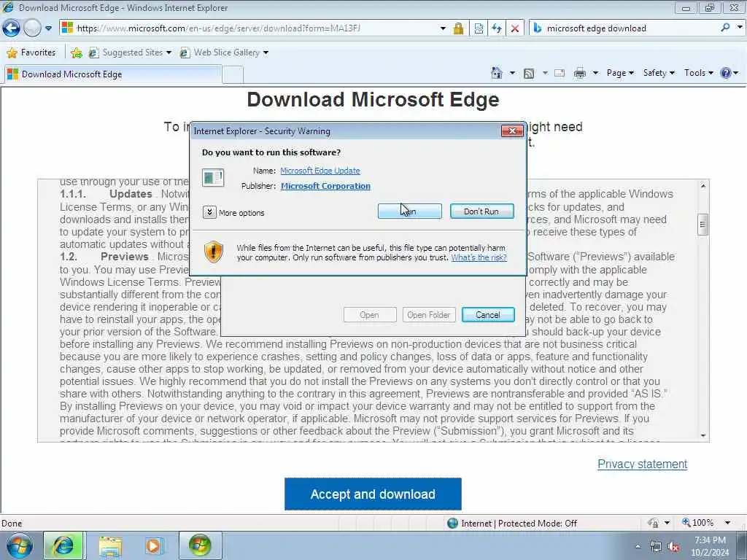
Task: Click the 100% zoom level button
Action: (x=698, y=523)
